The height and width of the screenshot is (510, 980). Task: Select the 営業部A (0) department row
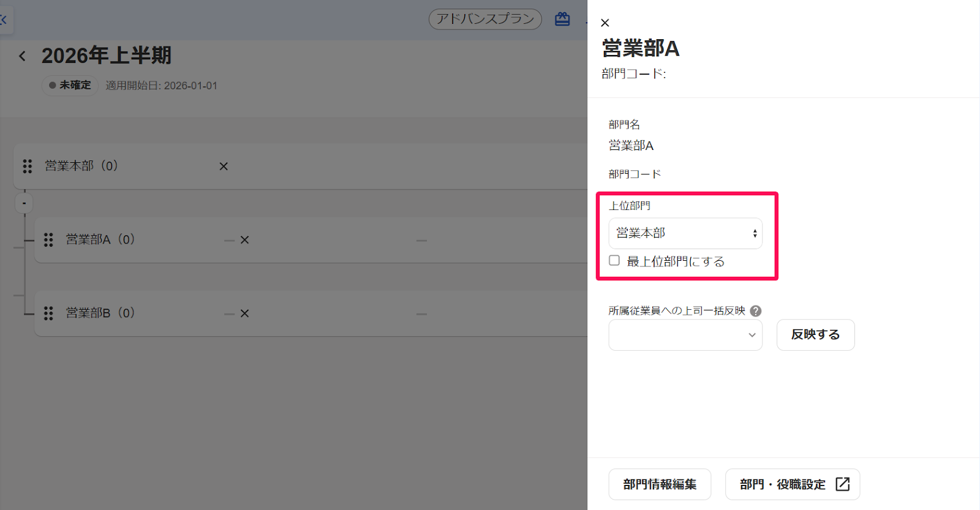click(x=311, y=240)
